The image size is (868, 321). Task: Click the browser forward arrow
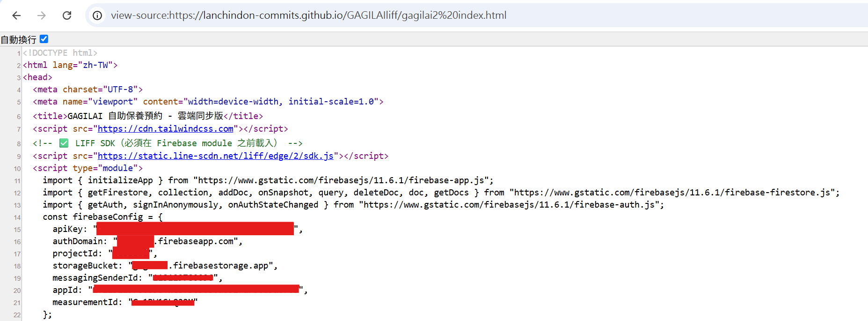[x=42, y=15]
